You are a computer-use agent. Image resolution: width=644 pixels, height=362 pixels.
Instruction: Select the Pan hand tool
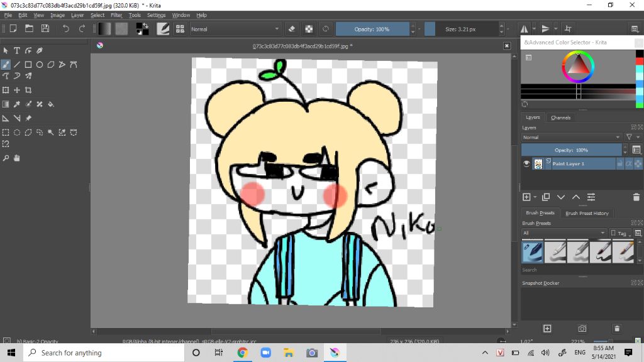(17, 158)
